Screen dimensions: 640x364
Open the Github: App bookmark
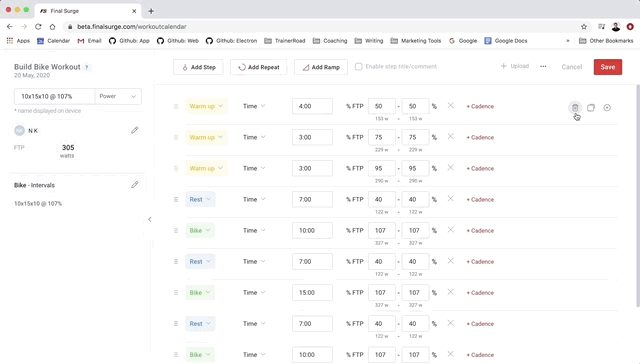(129, 41)
